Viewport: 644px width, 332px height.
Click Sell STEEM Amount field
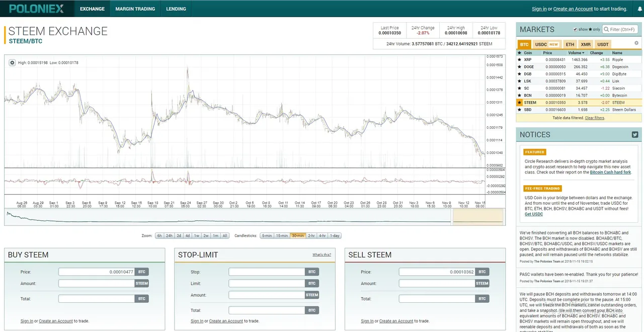coord(437,284)
